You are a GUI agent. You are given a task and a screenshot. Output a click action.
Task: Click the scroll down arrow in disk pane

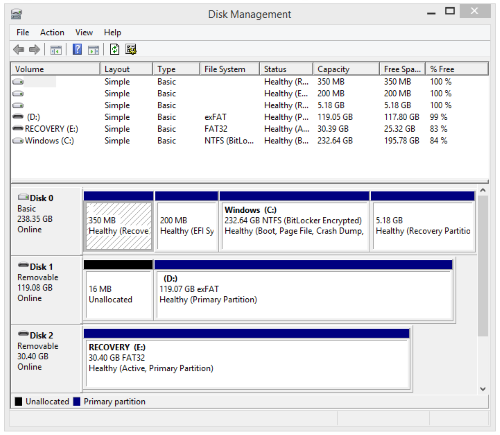point(483,389)
